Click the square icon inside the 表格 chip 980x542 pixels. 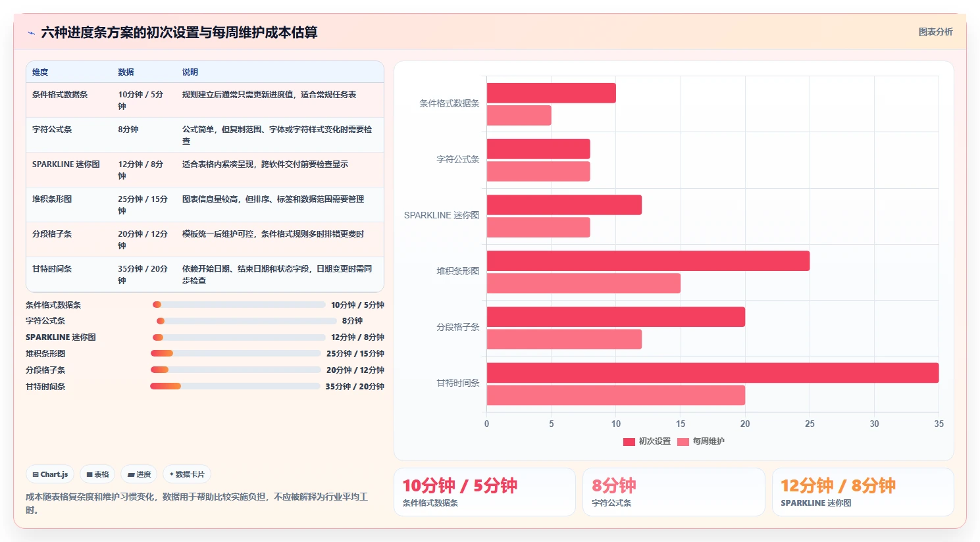click(x=90, y=474)
